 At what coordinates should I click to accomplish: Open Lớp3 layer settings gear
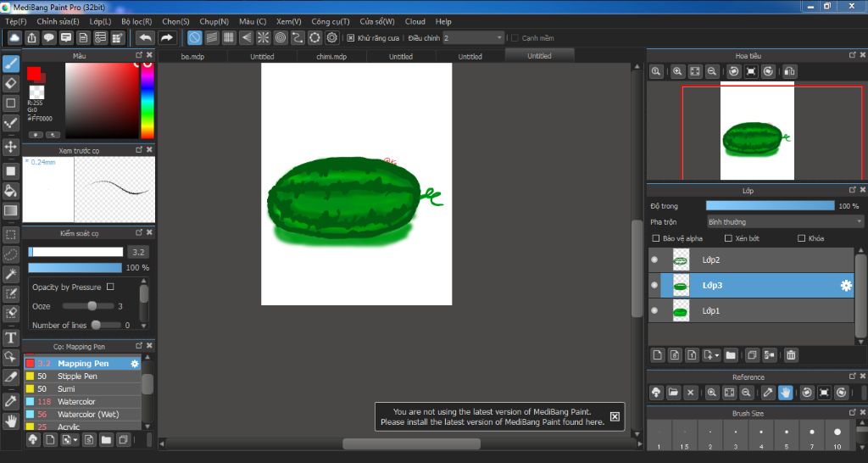point(846,285)
